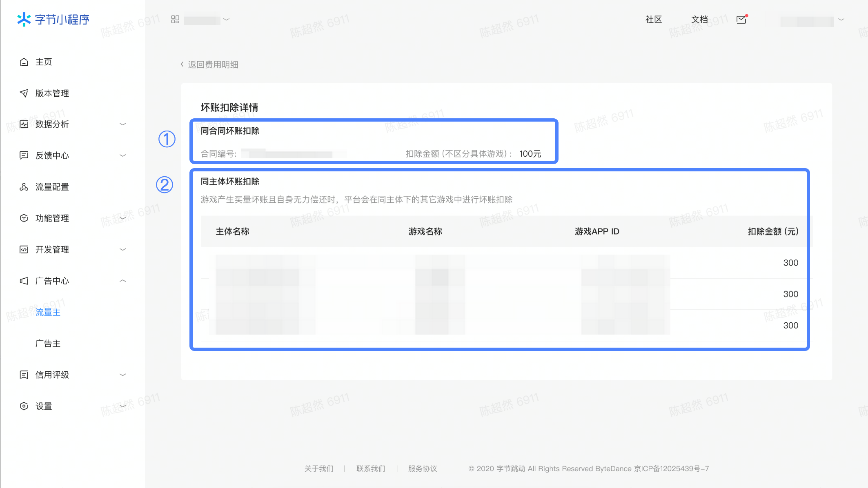
Task: Click the 开发管理 code icon
Action: pyautogui.click(x=24, y=249)
